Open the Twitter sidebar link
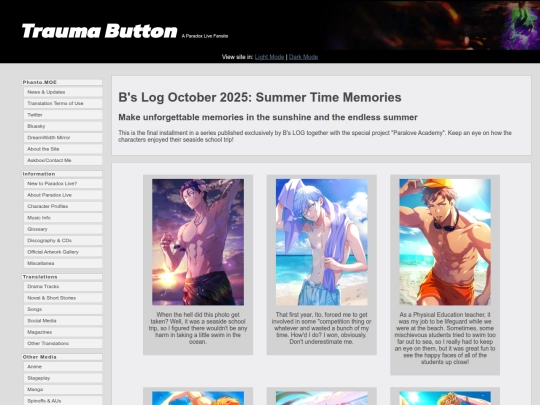The height and width of the screenshot is (405, 540). (x=63, y=115)
